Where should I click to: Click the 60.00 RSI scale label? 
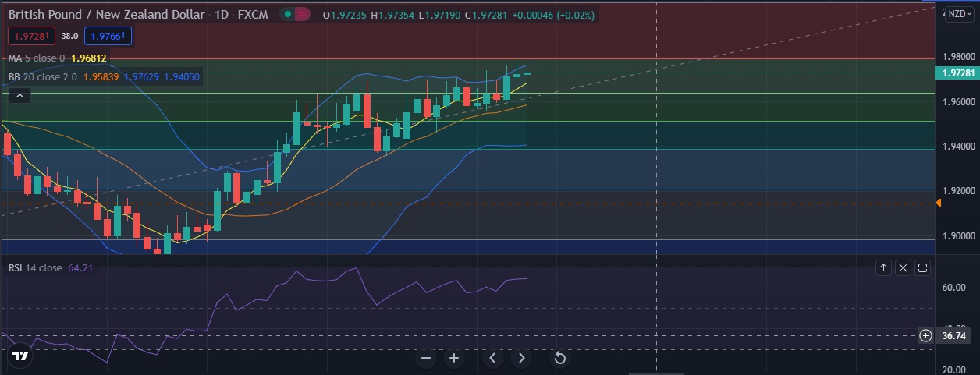(x=954, y=288)
